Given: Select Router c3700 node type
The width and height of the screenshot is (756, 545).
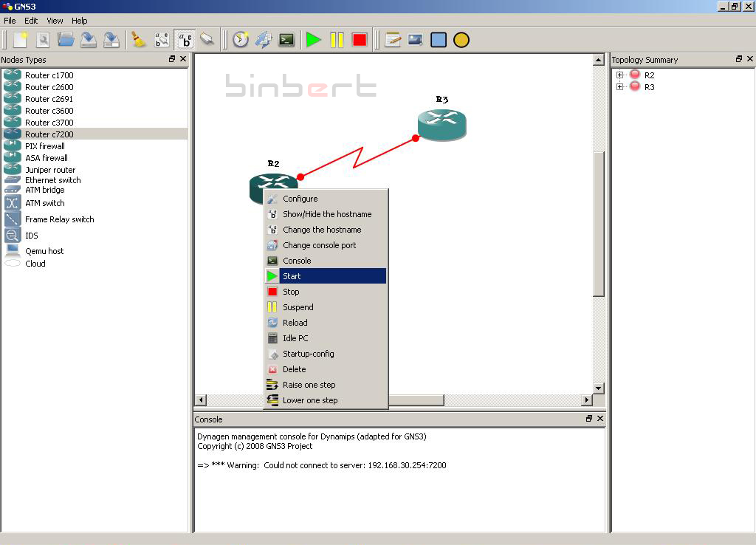Looking at the screenshot, I should pos(94,123).
